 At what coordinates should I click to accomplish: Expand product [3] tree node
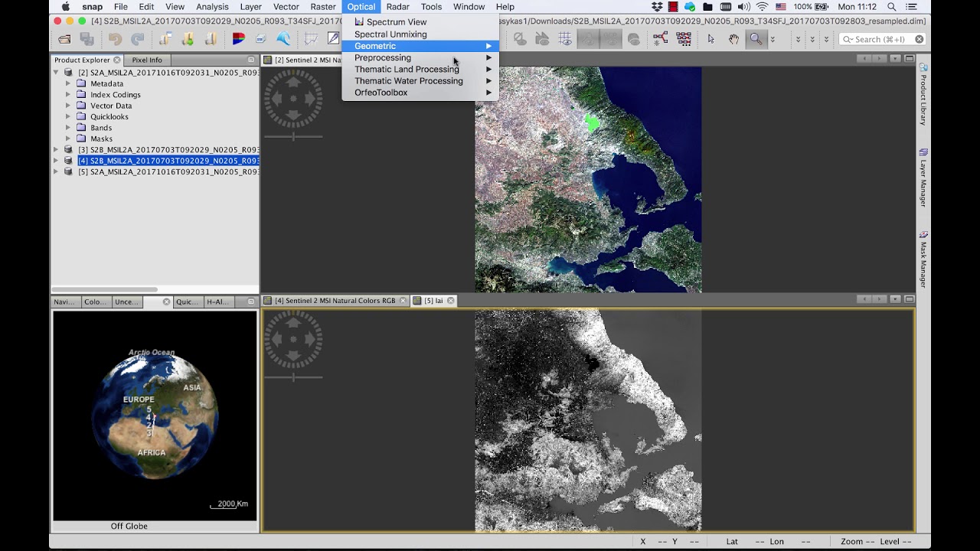[56, 150]
